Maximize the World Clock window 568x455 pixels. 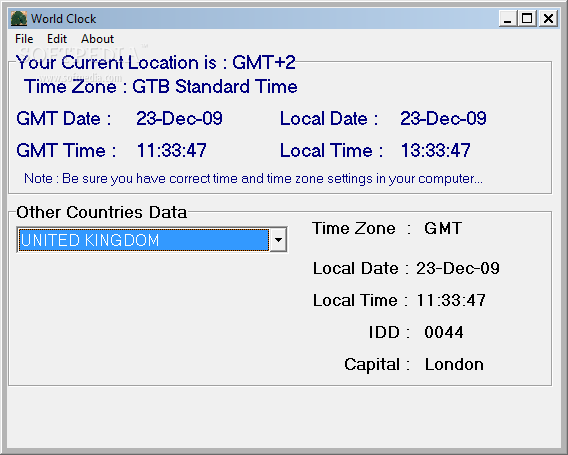coord(527,18)
